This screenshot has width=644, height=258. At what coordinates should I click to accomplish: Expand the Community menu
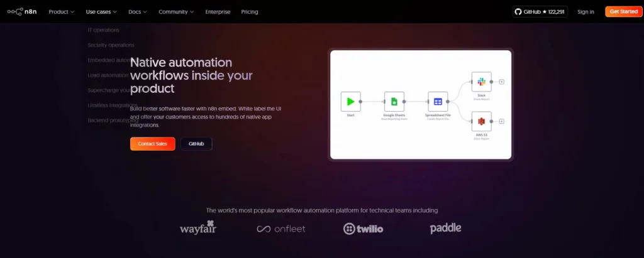pos(177,12)
